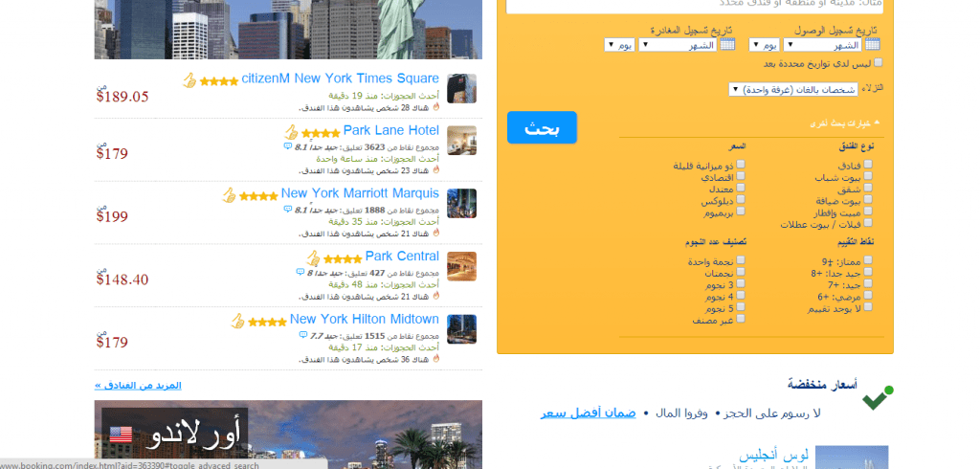Open the 'لوس أنجليس' destination link
This screenshot has height=469, width=980.
773,455
